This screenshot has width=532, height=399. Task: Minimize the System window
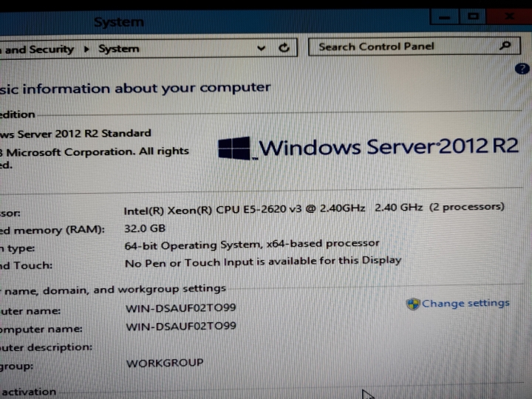point(444,17)
